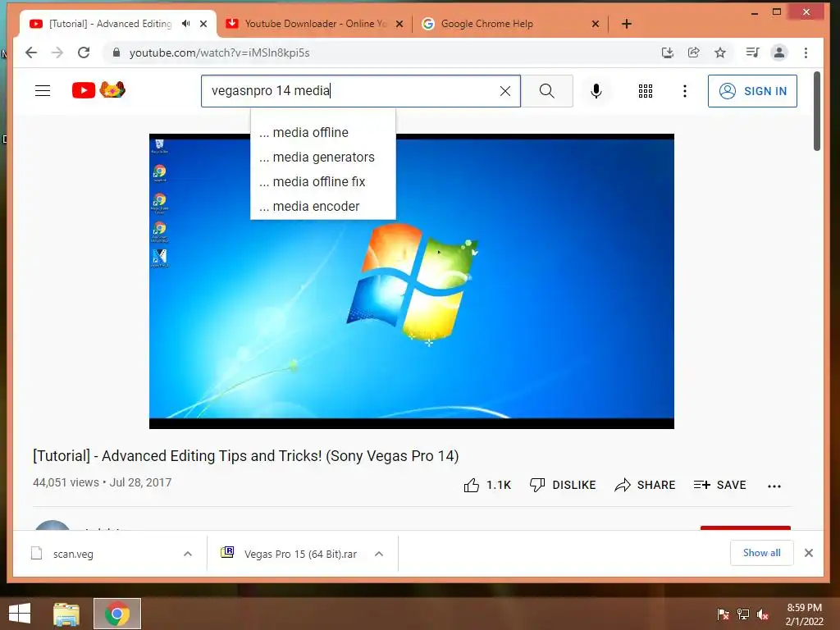
Task: Open YouTube apps grid
Action: pos(646,91)
